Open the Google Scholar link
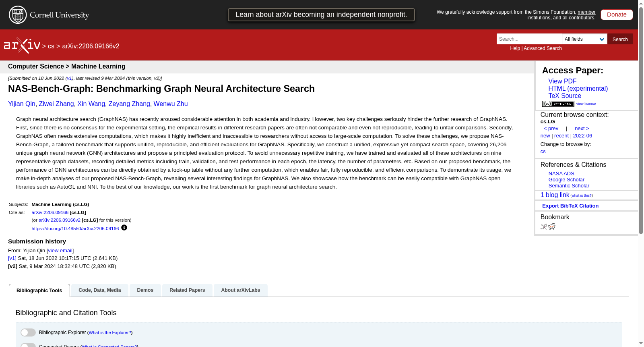644x347 pixels. coord(566,180)
